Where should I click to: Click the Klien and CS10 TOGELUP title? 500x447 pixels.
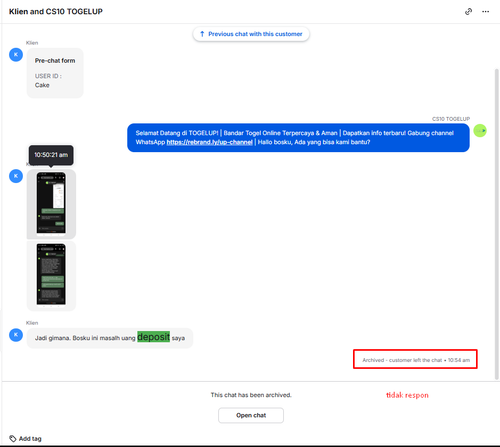pos(56,12)
